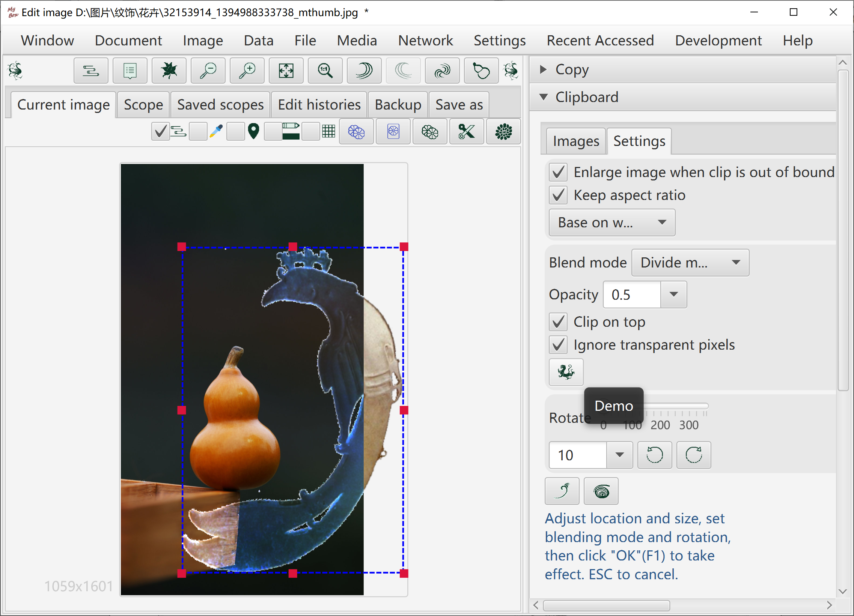Click the right panel vertical scrollbar down arrow
The height and width of the screenshot is (616, 854).
(843, 592)
